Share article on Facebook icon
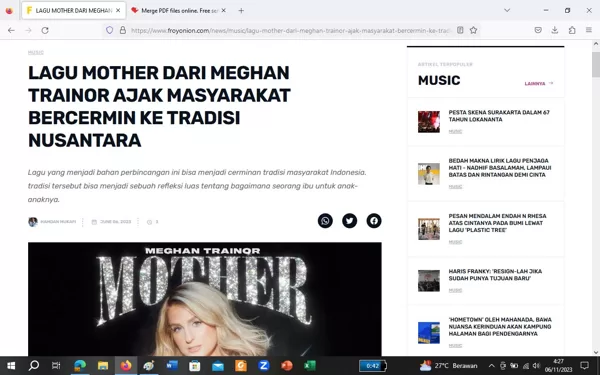Screen dimensions: 600x375 click(374, 221)
